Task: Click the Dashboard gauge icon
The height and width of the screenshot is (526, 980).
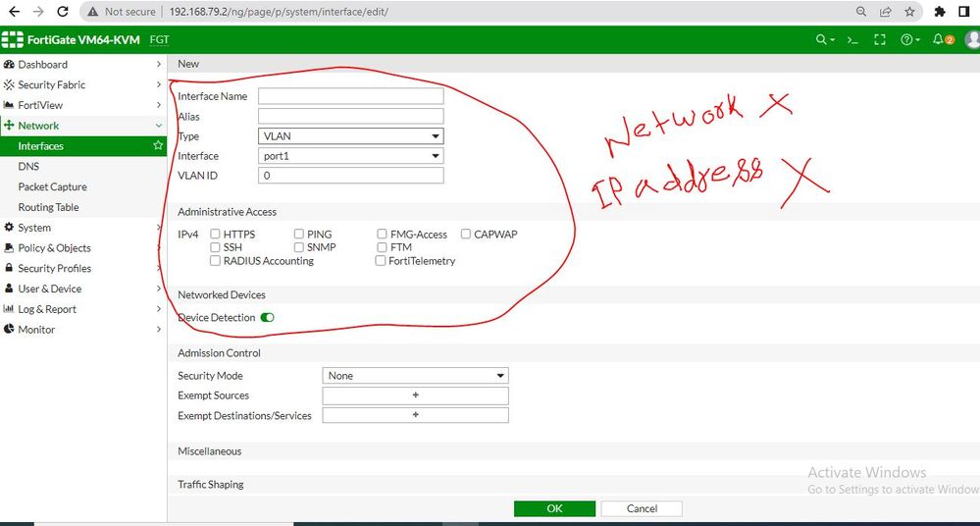Action: tap(9, 65)
